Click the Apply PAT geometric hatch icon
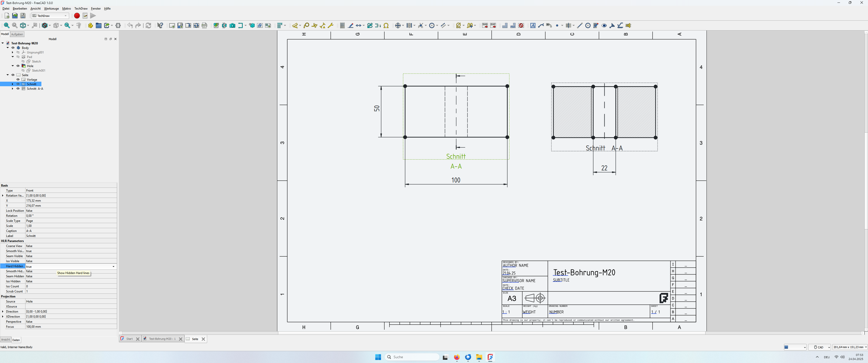 (x=513, y=26)
